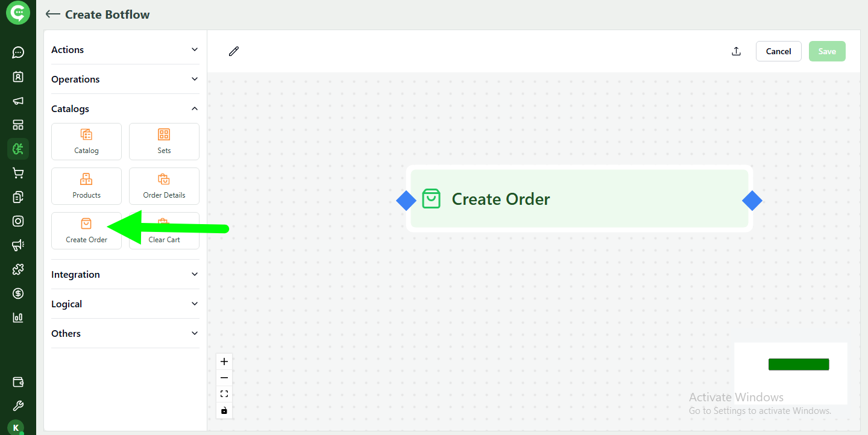The width and height of the screenshot is (868, 435).
Task: Collapse the Catalogs section
Action: coord(125,108)
